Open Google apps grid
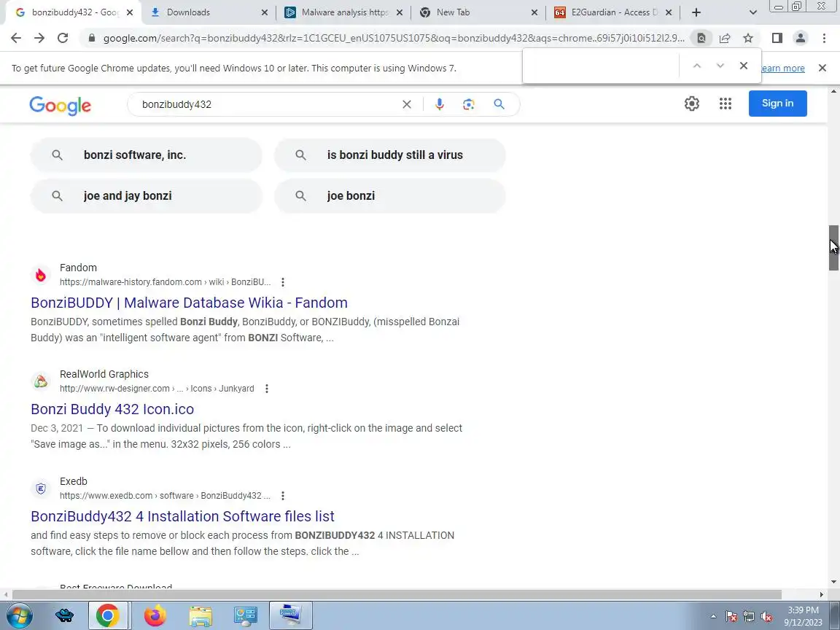This screenshot has height=630, width=840. click(726, 104)
